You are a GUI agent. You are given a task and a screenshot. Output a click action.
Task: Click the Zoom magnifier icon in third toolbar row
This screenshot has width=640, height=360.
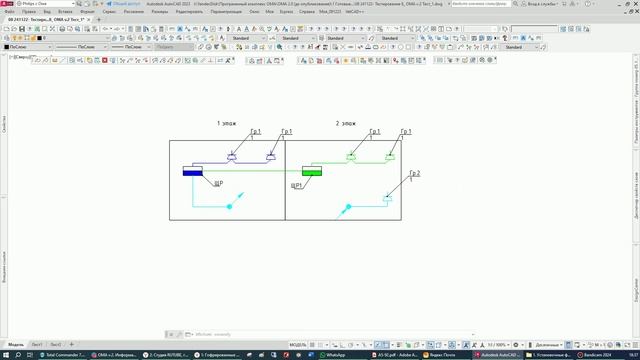click(x=279, y=47)
